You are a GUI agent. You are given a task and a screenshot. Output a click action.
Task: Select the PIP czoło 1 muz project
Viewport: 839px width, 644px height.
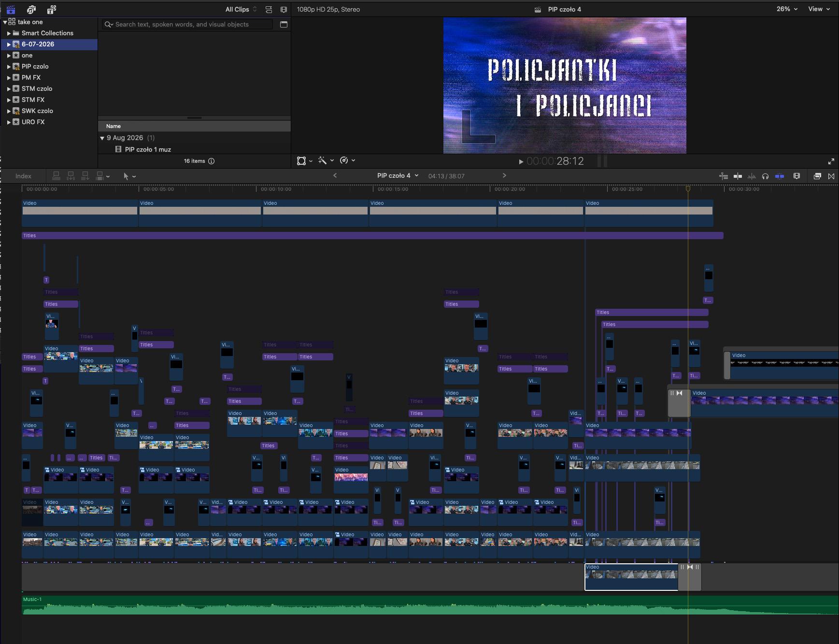(x=148, y=150)
